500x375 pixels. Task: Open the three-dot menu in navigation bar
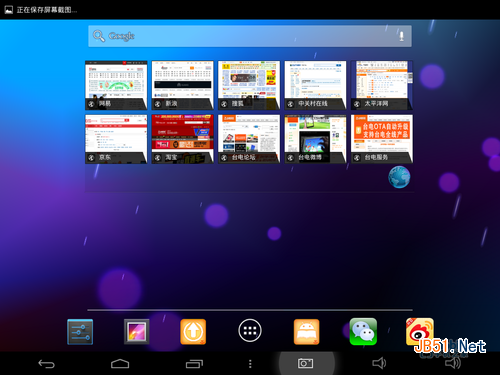250,364
